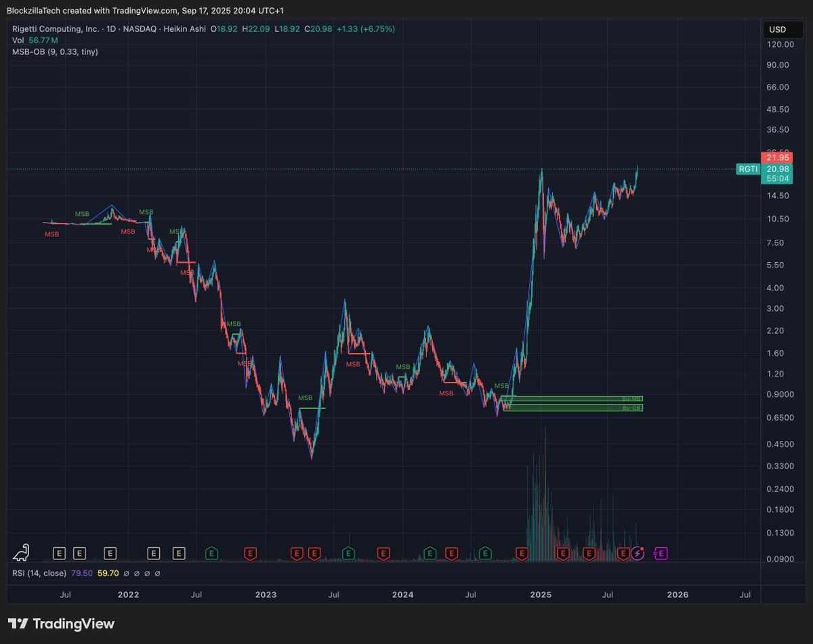Click the TradingView.com header text
Viewport: 813px width, 644px height.
tap(144, 11)
